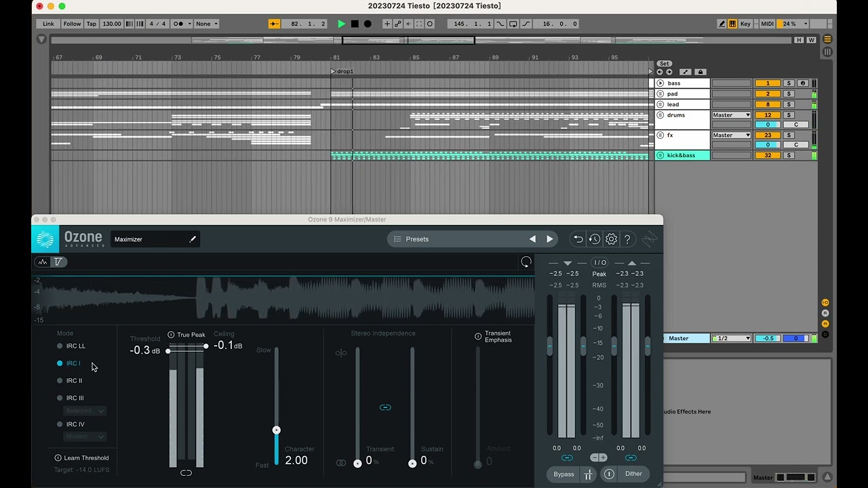Go to next locator arrow
Screen dimensions: 868x488
pyautogui.click(x=669, y=72)
